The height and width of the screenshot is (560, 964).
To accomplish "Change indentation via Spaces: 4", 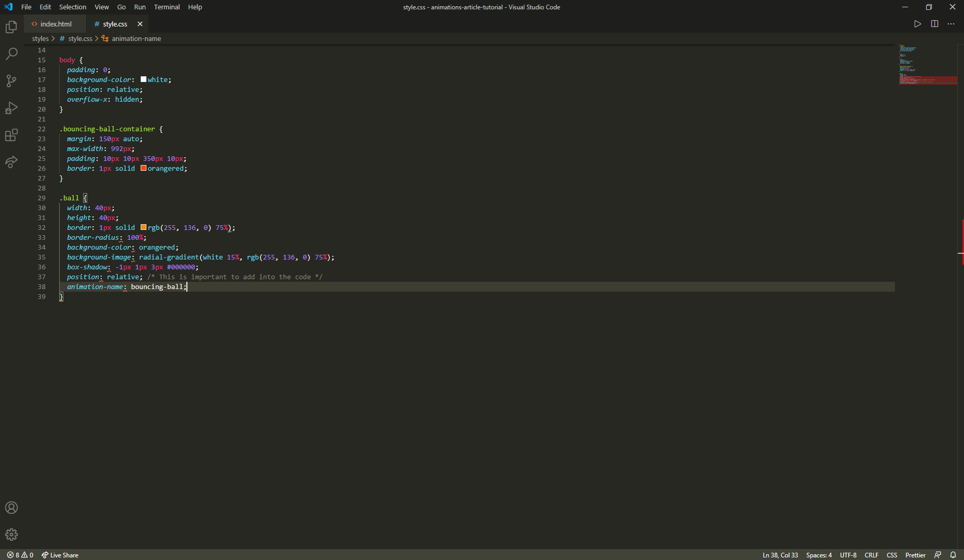I will [819, 555].
